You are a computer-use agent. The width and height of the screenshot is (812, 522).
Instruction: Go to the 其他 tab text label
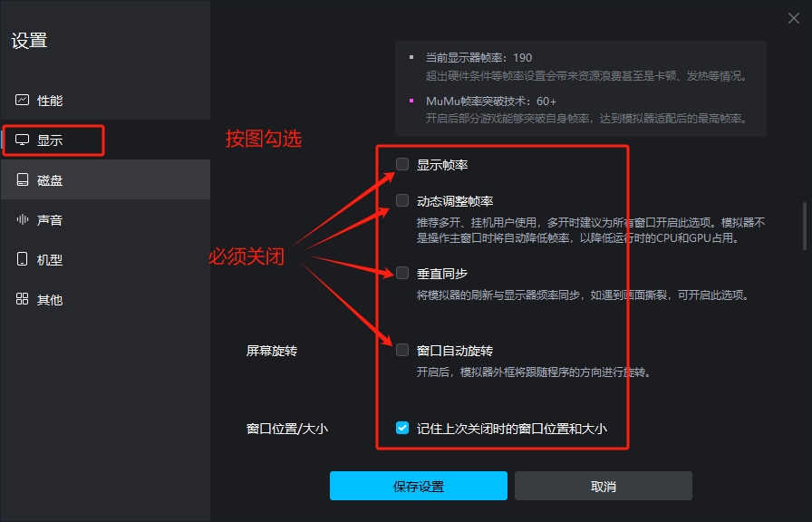[x=50, y=300]
